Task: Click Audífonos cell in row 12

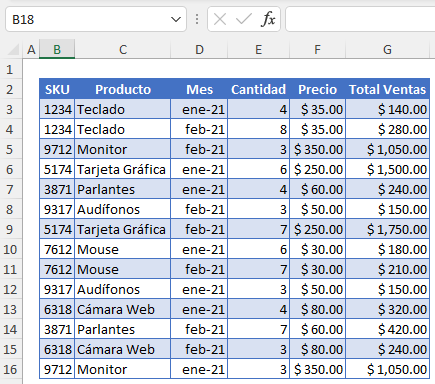Action: (123, 289)
